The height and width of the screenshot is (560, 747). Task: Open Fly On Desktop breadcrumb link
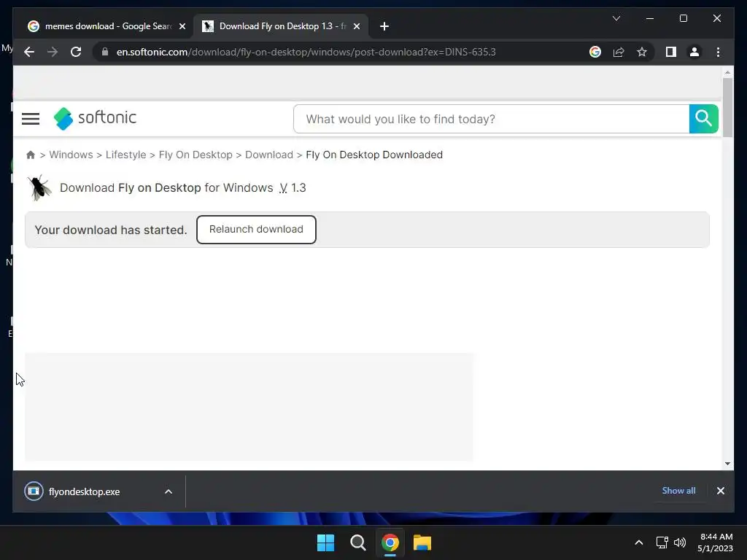196,155
